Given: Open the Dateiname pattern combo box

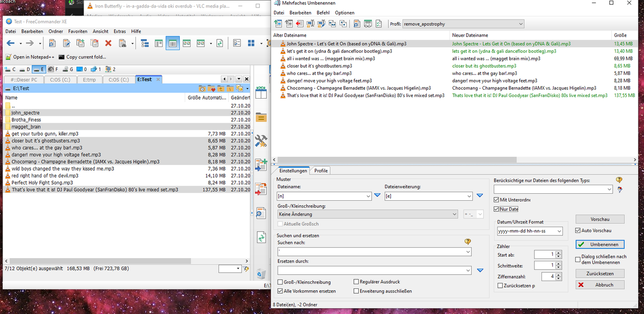Looking at the screenshot, I should pyautogui.click(x=324, y=196).
